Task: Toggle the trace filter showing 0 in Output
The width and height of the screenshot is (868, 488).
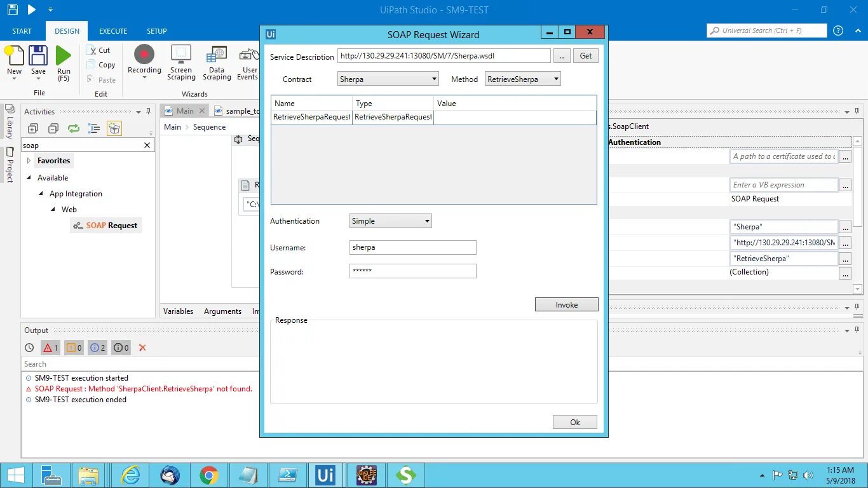Action: (x=121, y=348)
